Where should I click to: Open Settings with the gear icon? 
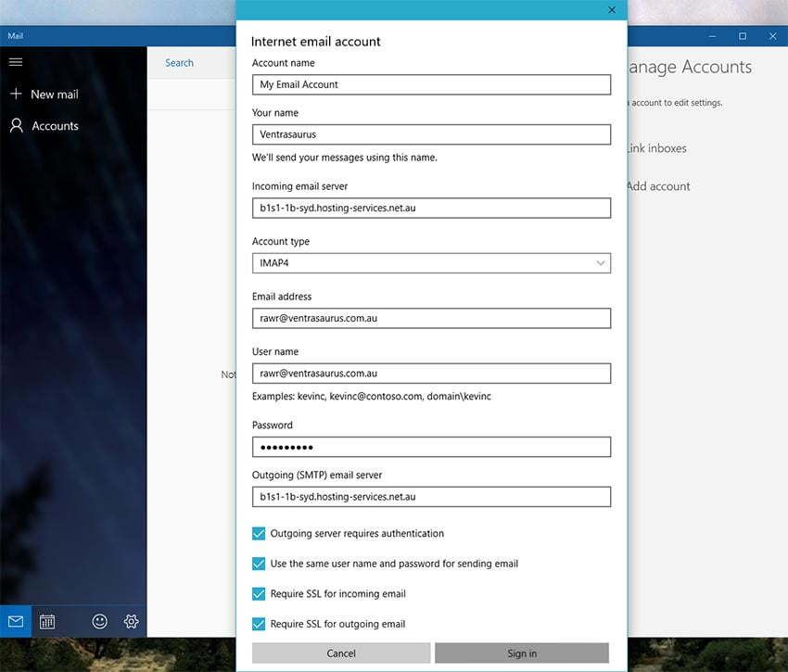(131, 622)
